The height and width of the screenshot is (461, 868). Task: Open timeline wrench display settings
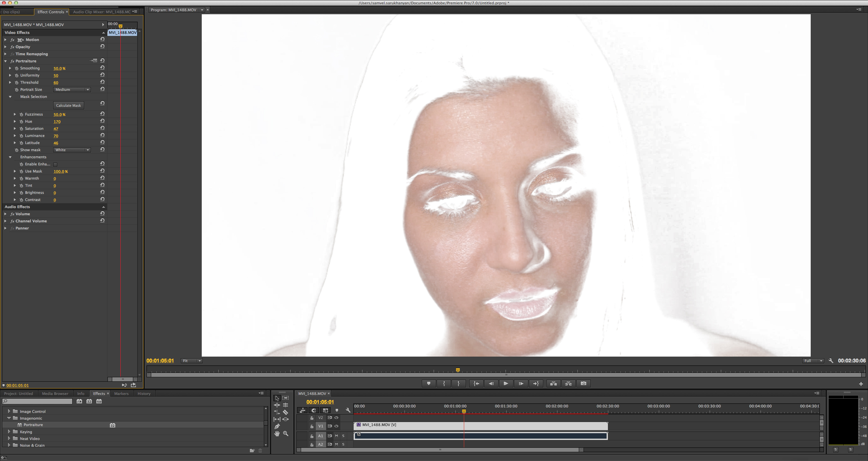348,410
